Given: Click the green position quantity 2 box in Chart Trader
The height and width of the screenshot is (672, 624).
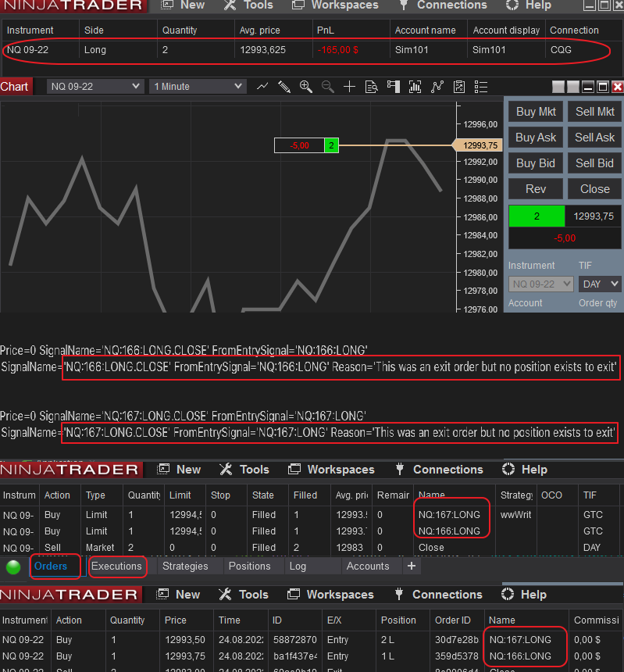Looking at the screenshot, I should pos(537,216).
